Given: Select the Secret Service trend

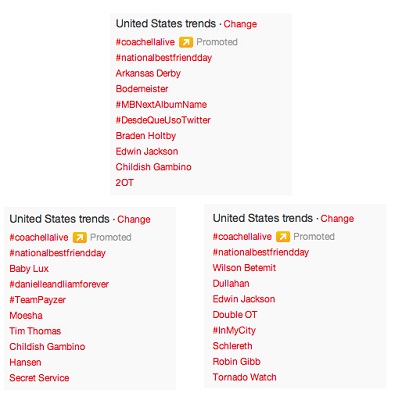Looking at the screenshot, I should (39, 378).
